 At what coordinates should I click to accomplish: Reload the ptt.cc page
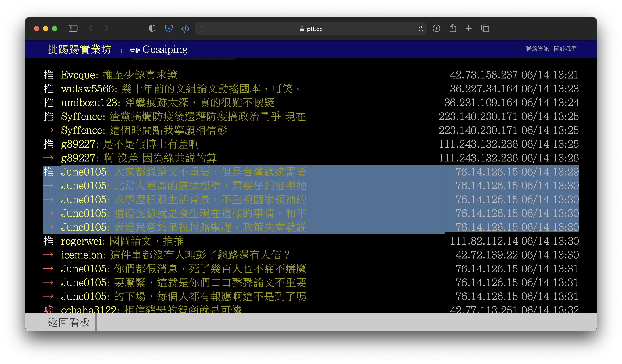pyautogui.click(x=421, y=29)
